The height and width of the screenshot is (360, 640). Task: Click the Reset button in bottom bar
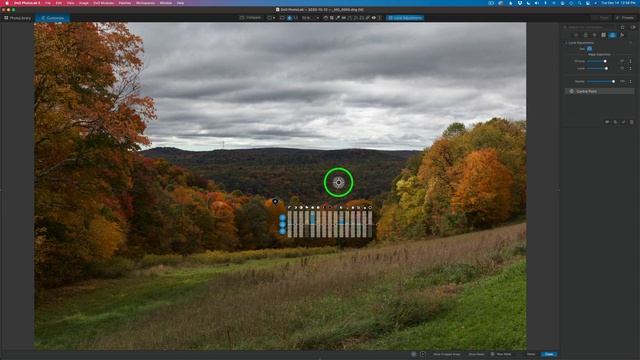pyautogui.click(x=531, y=354)
